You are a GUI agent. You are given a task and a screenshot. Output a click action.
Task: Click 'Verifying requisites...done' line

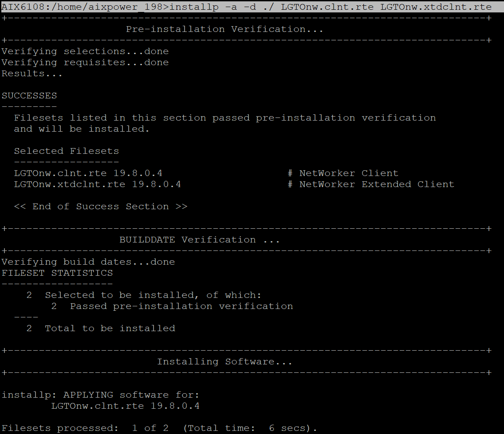tap(85, 63)
